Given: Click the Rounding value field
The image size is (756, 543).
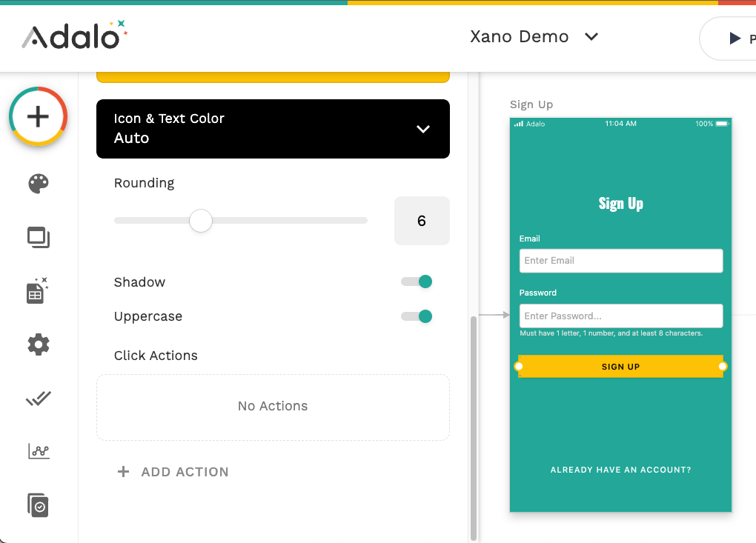Looking at the screenshot, I should (x=422, y=221).
